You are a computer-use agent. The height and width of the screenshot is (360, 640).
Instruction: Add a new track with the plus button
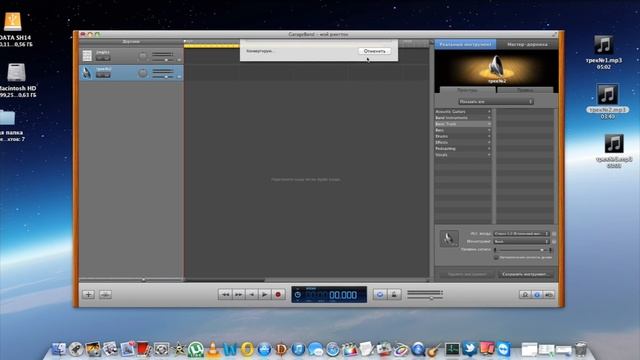(x=88, y=294)
